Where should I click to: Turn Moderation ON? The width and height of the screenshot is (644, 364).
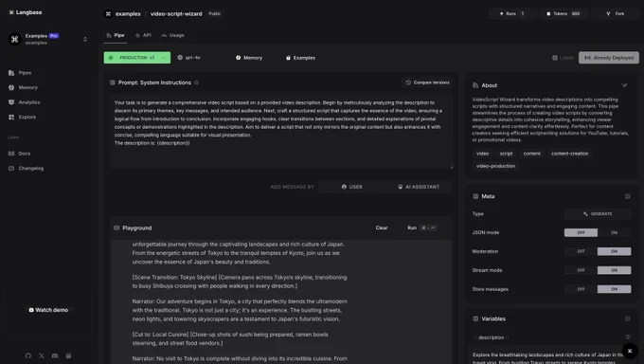coord(615,251)
